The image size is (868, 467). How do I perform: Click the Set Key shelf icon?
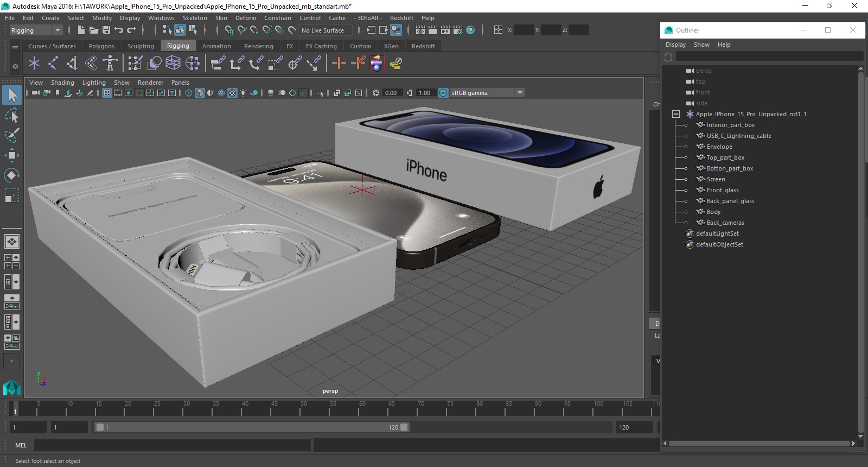(339, 64)
